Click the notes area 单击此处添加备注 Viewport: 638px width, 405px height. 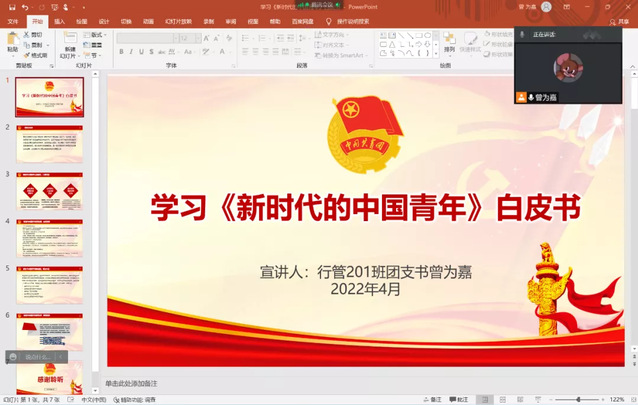pyautogui.click(x=131, y=383)
